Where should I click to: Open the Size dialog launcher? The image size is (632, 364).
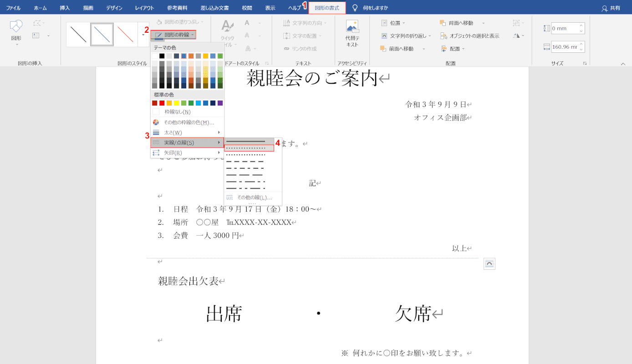(585, 64)
